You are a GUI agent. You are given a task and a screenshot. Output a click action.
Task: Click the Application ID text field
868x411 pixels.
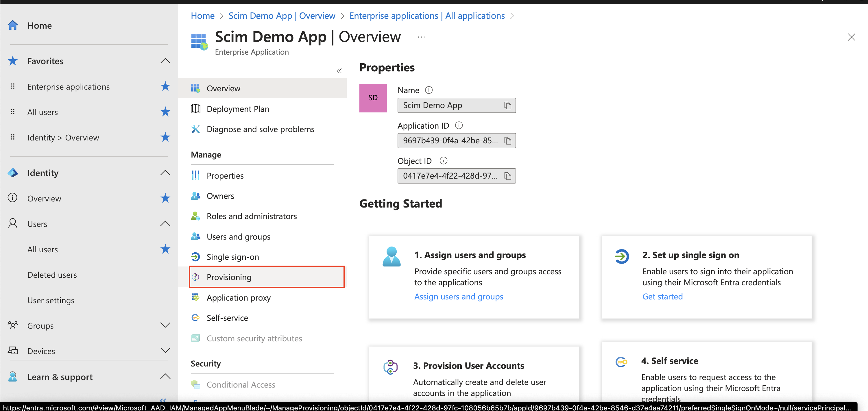[450, 141]
